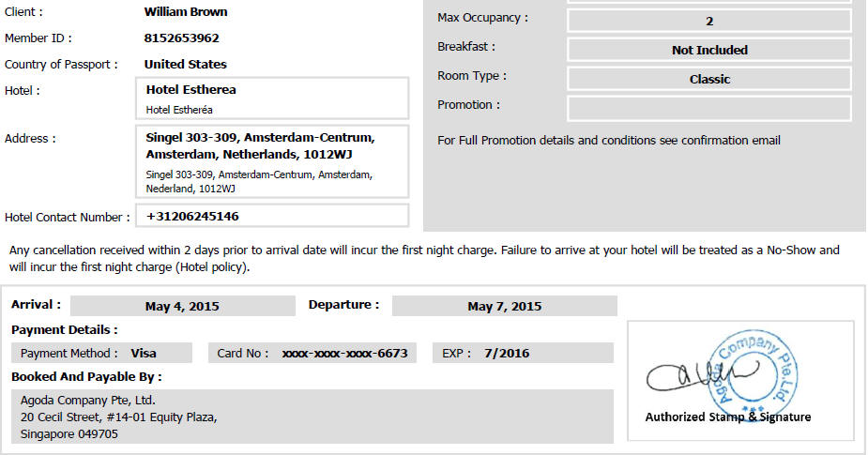This screenshot has width=868, height=455.
Task: Select the Hotel Estherea name field
Action: (x=272, y=98)
